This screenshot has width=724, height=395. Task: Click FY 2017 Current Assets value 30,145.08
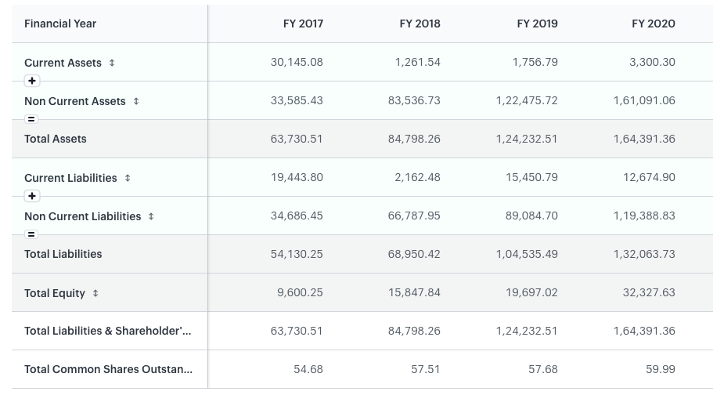coord(297,62)
